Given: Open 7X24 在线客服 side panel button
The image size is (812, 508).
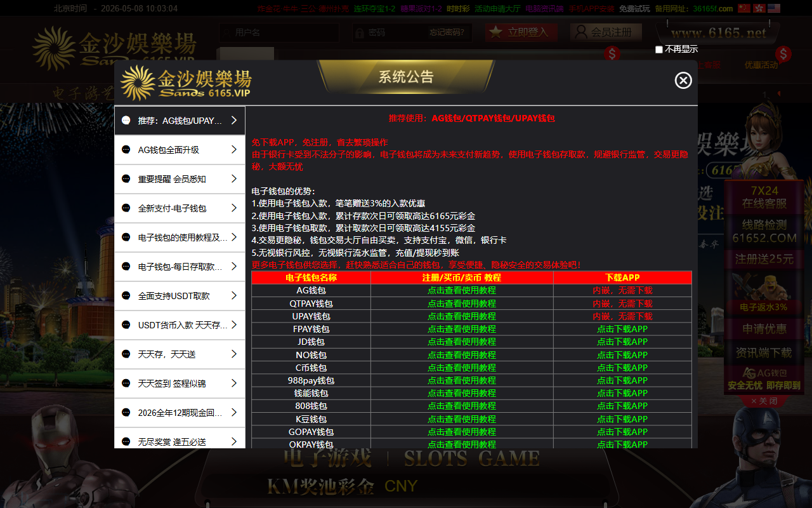Looking at the screenshot, I should click(764, 197).
